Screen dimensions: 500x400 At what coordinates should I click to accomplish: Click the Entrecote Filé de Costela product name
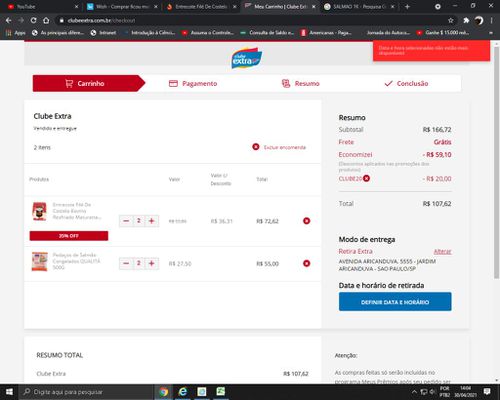77,211
